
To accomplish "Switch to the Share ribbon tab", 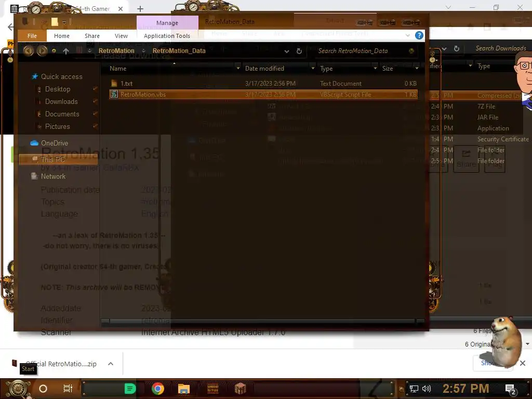I will click(92, 36).
